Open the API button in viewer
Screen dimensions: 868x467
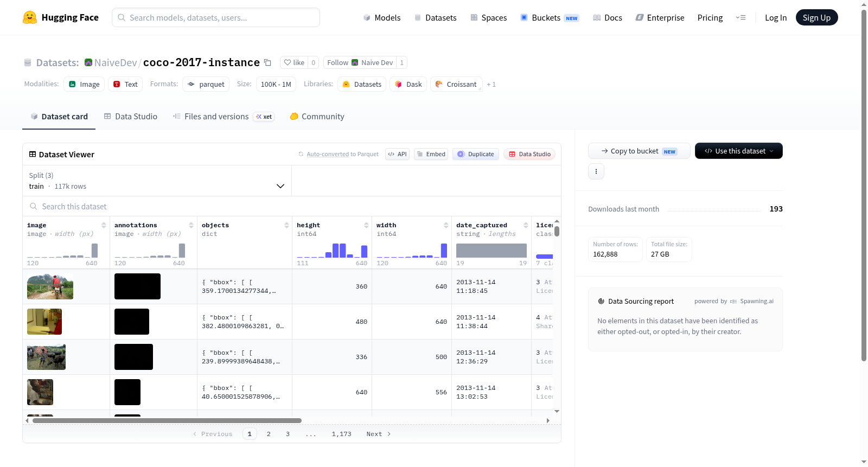(x=397, y=154)
